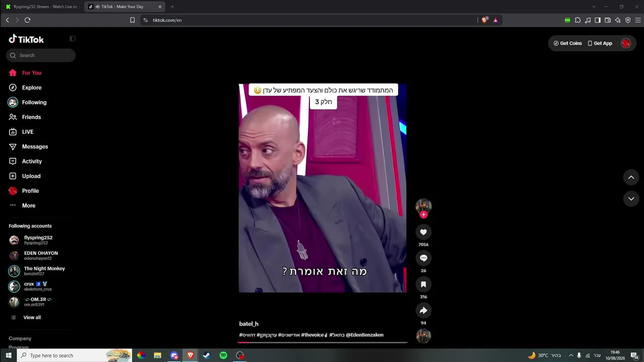Open the LIVE section
The width and height of the screenshot is (644, 362).
28,132
